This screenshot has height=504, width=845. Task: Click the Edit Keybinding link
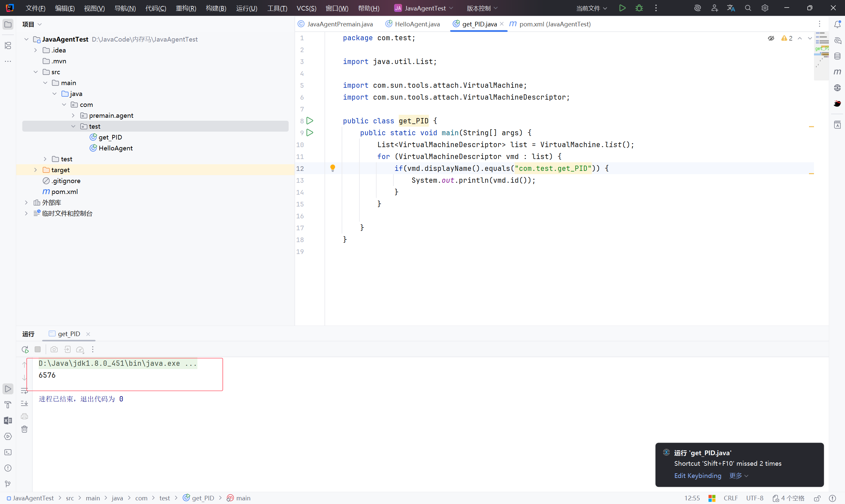[x=697, y=476]
